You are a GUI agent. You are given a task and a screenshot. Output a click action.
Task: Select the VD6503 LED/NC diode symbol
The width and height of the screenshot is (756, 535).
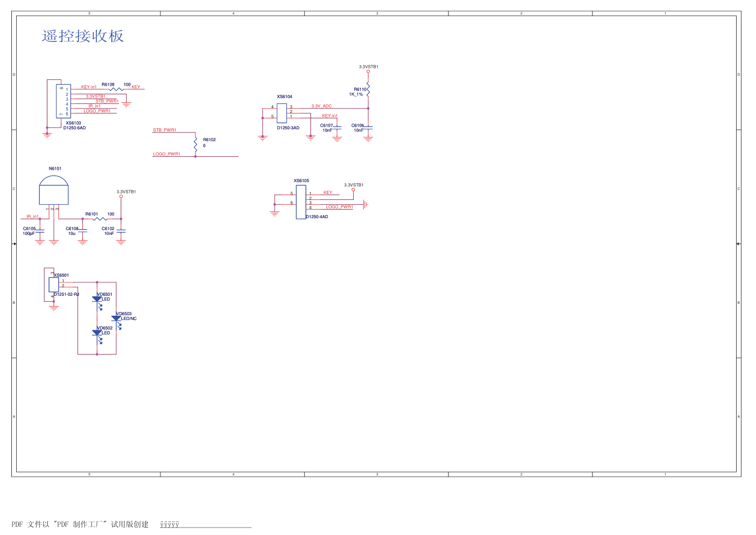(x=116, y=319)
